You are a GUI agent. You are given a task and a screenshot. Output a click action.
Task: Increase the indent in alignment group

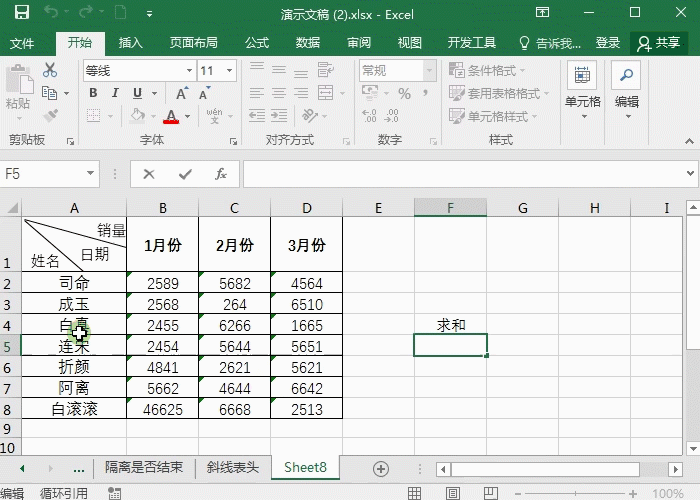279,116
